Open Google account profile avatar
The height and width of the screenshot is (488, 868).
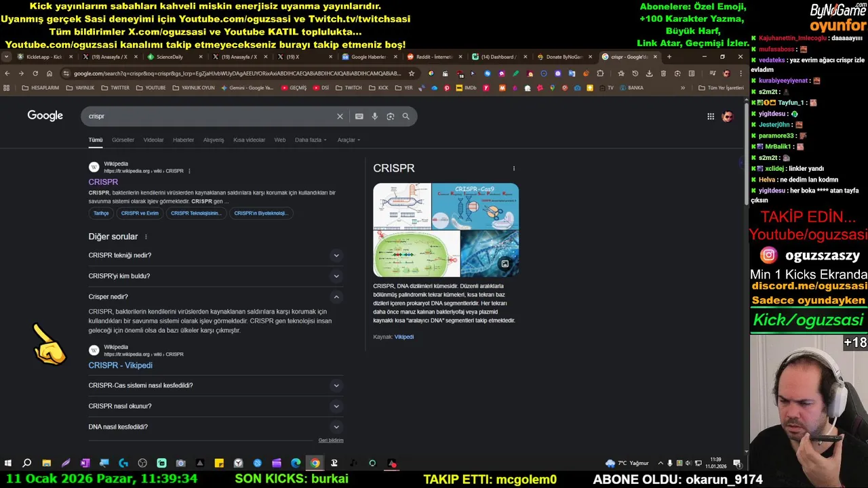click(728, 117)
